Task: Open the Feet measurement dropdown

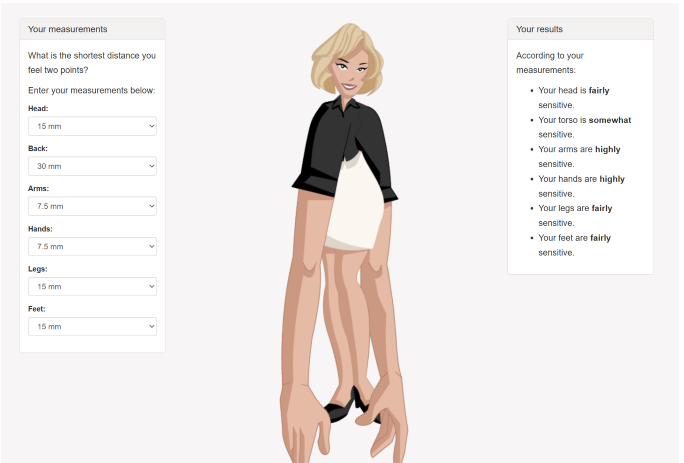Action: [x=92, y=326]
